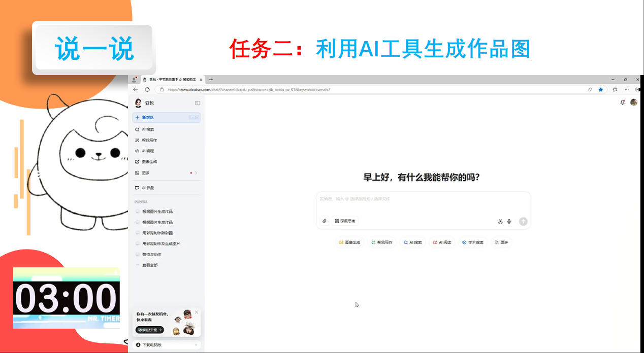Click the notification bell icon at top right
This screenshot has height=353, width=644.
pyautogui.click(x=623, y=102)
